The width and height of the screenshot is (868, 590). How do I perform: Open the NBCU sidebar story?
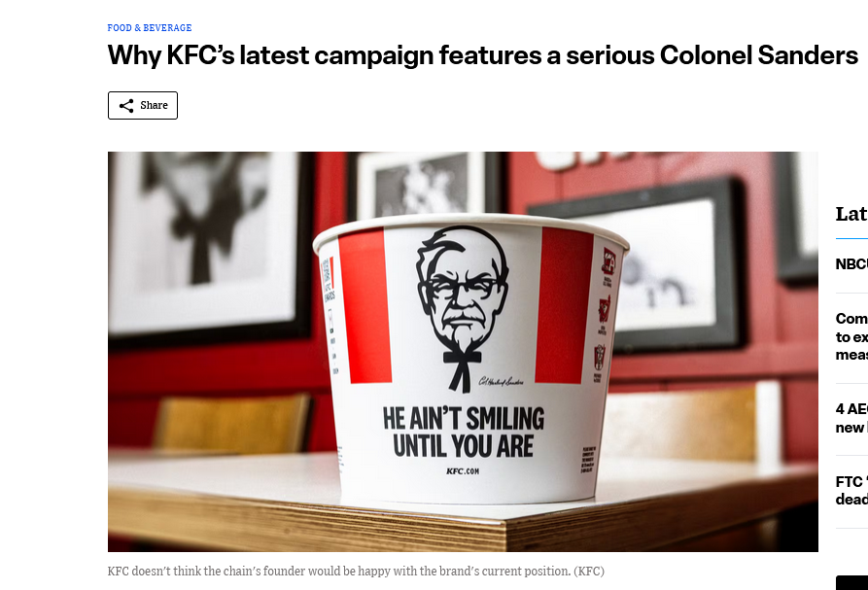pyautogui.click(x=851, y=264)
